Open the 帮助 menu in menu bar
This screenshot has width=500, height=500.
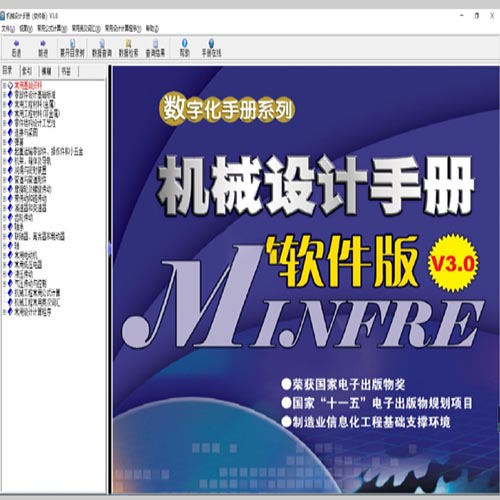[152, 29]
